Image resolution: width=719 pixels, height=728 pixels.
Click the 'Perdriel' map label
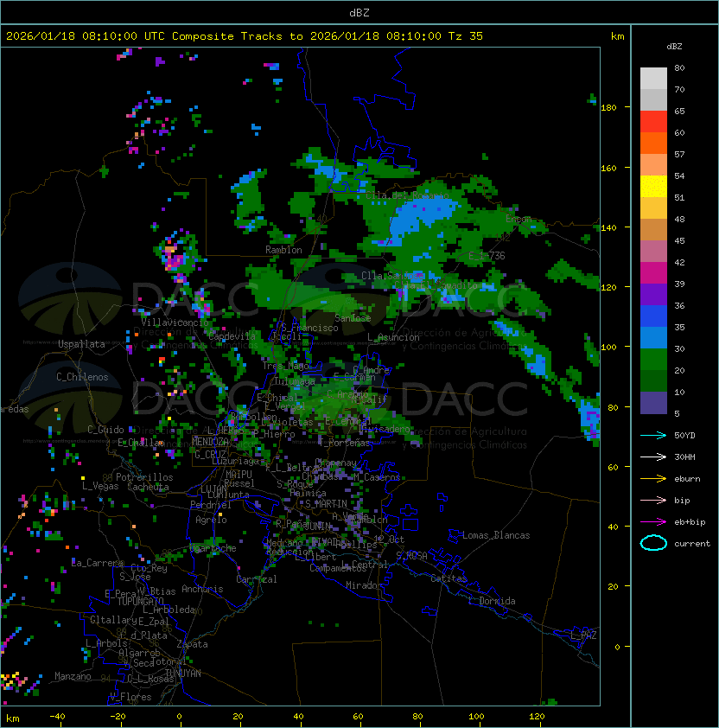pos(211,504)
